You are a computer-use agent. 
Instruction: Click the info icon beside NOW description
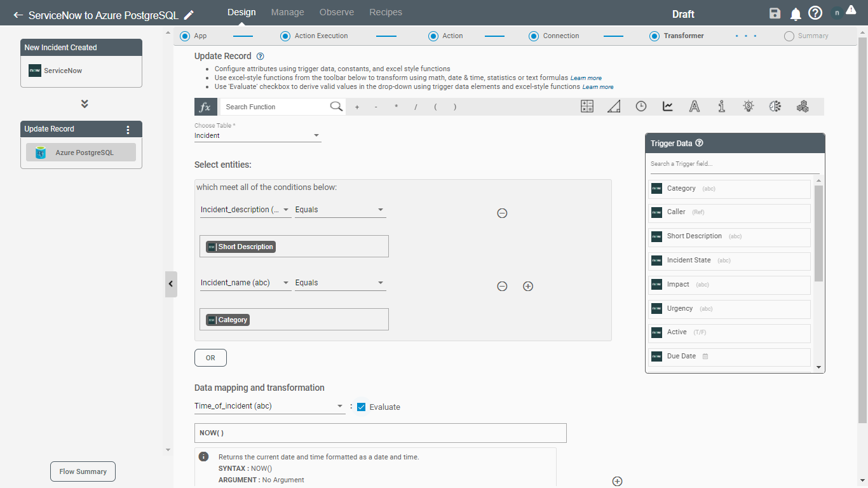(203, 457)
